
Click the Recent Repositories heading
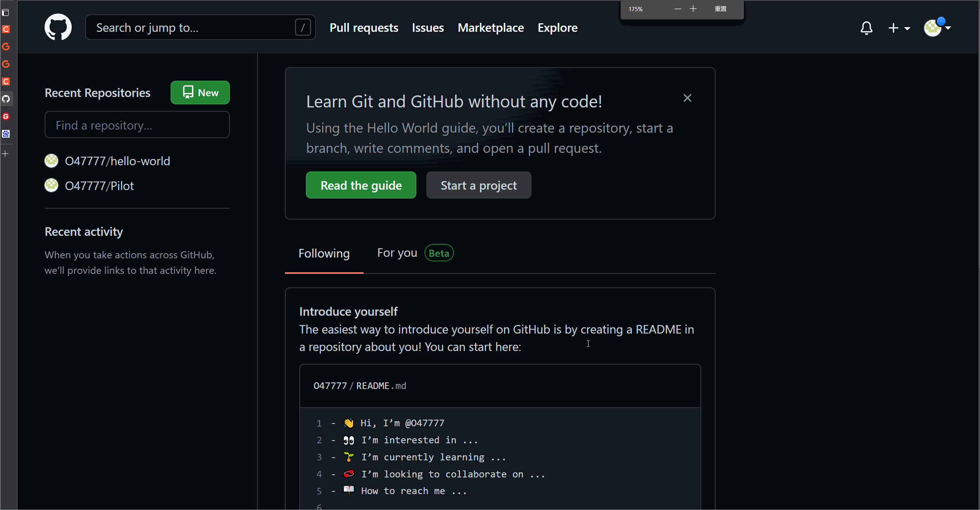click(x=97, y=93)
